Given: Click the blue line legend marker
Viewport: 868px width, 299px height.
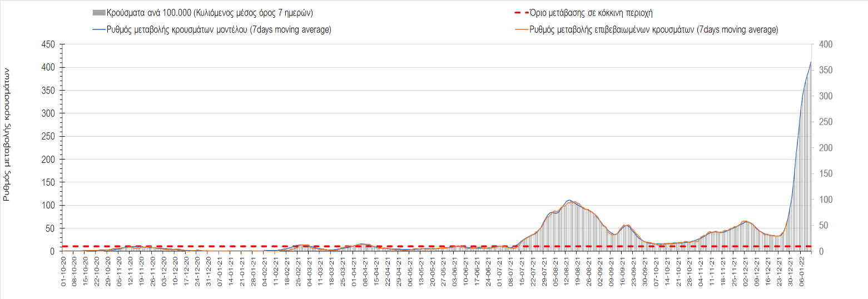Looking at the screenshot, I should point(99,30).
